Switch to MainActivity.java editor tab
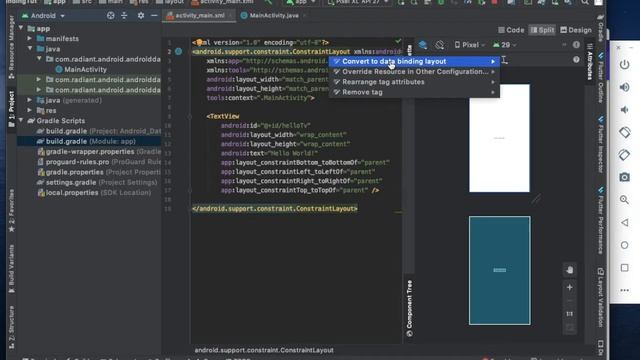Viewport: 640px width, 360px height. pyautogui.click(x=273, y=16)
